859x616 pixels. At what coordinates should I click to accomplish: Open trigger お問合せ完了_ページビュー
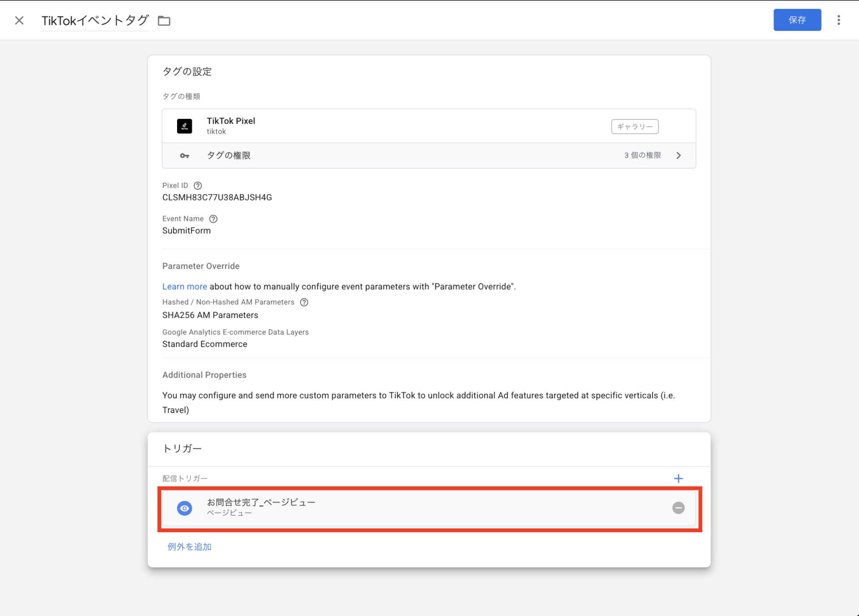pyautogui.click(x=429, y=508)
